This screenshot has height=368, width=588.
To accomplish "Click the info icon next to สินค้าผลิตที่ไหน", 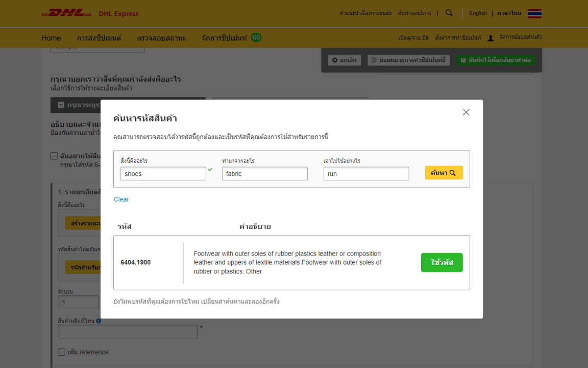I will coord(99,321).
